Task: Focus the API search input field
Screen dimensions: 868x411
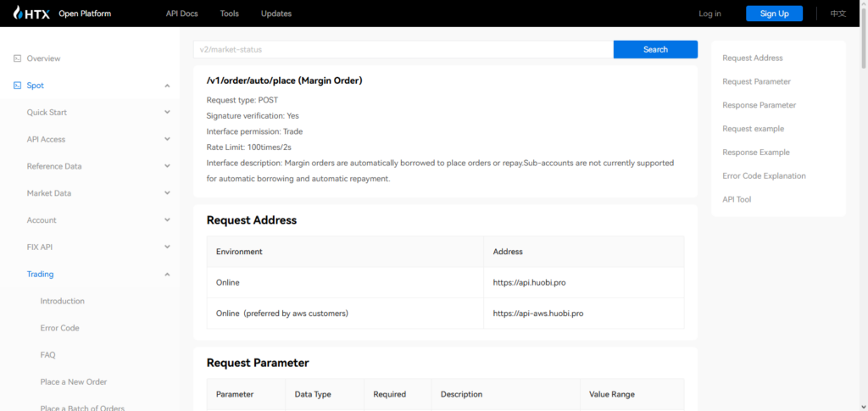Action: coord(403,49)
